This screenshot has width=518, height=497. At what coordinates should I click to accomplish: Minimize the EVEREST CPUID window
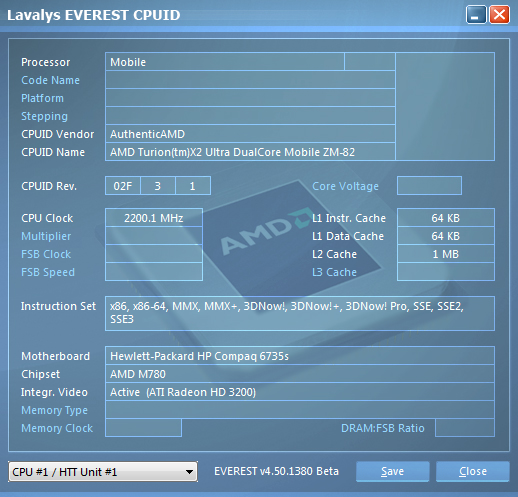(x=476, y=15)
